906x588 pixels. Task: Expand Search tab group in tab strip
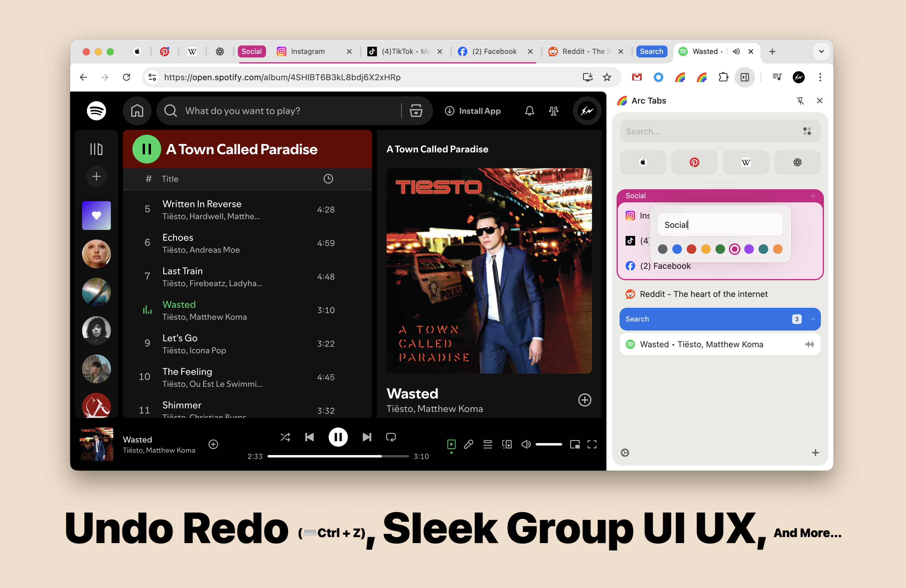[651, 51]
